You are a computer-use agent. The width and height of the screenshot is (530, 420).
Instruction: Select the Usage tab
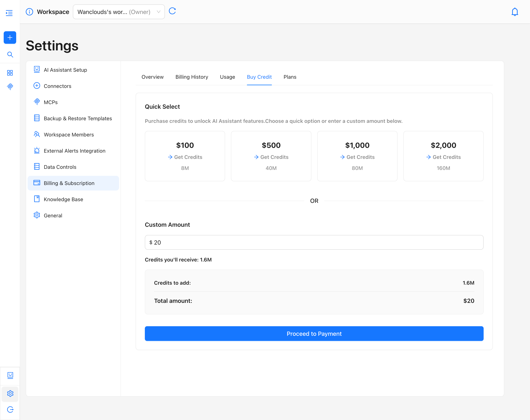tap(227, 77)
